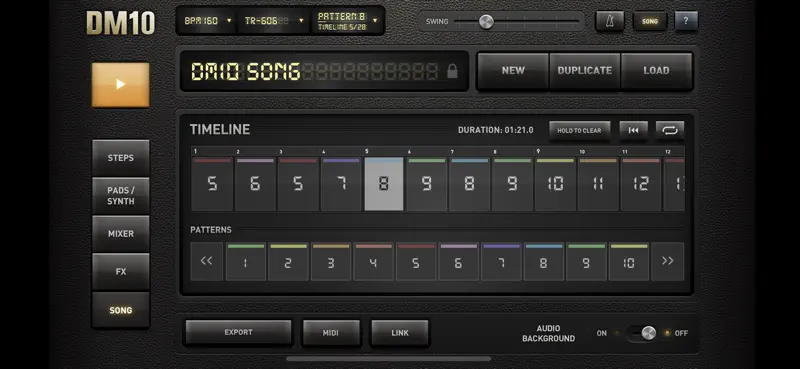Select timeline slot 3 with pattern 5
The image size is (800, 369).
click(x=298, y=184)
